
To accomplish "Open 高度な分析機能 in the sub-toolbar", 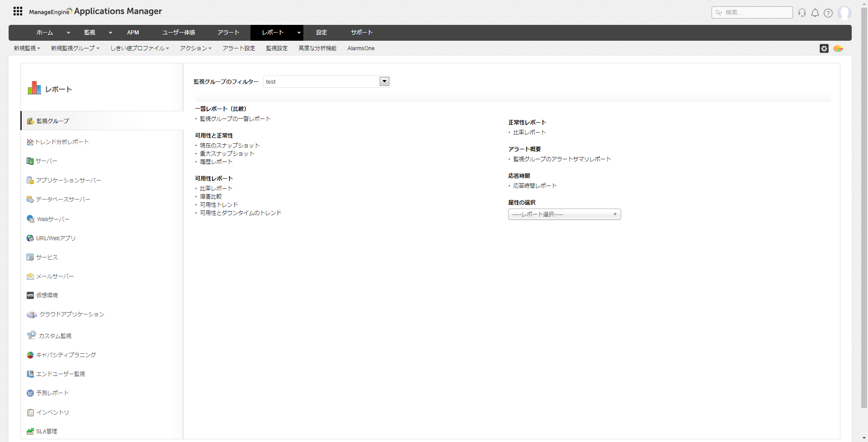I will pos(317,48).
